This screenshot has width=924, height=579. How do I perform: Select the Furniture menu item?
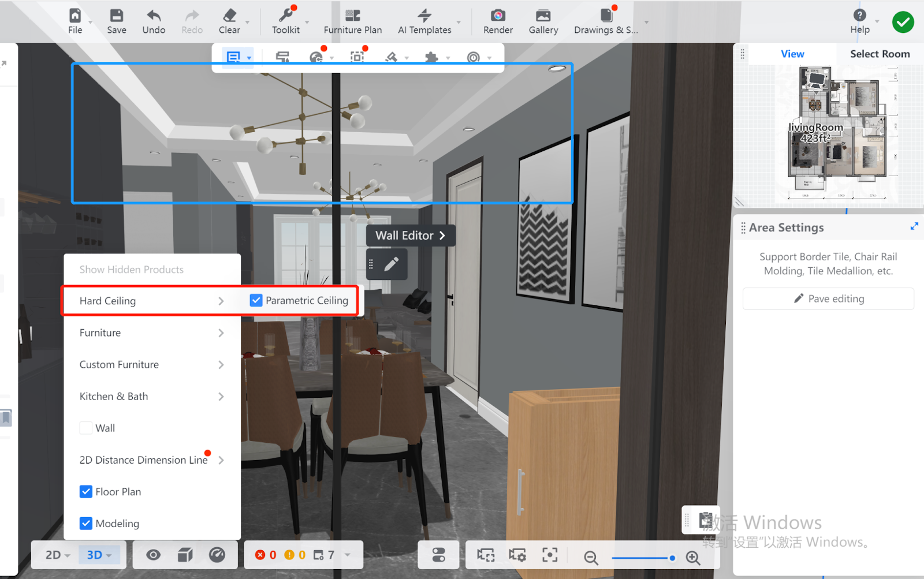coord(152,333)
